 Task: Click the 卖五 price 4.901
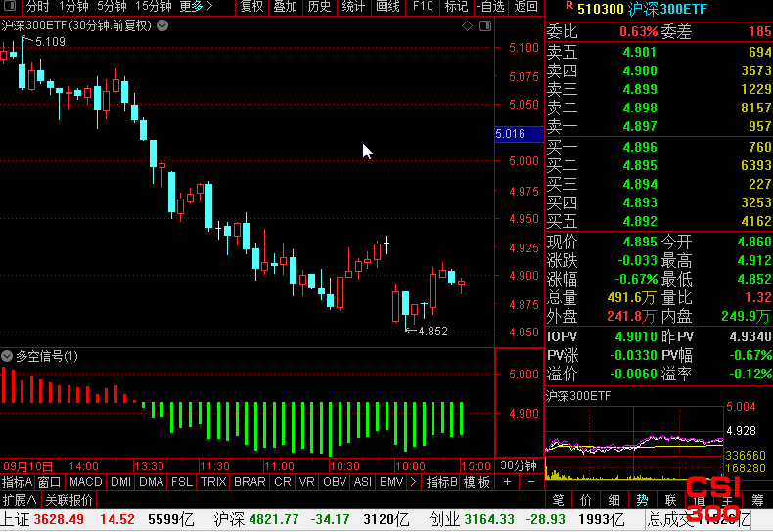(x=640, y=52)
